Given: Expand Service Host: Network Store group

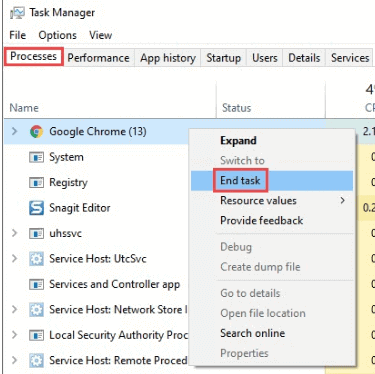Looking at the screenshot, I should tap(14, 309).
